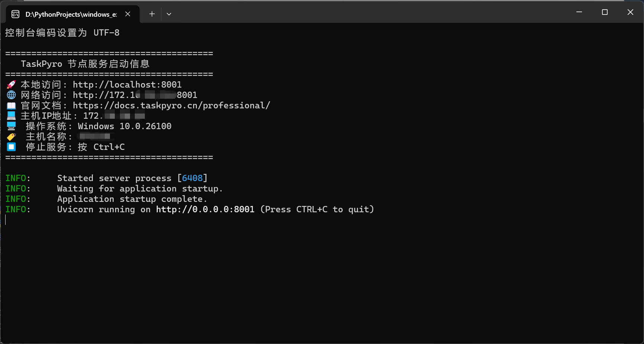The image size is (644, 344).
Task: Minimize the terminal window
Action: [x=579, y=12]
